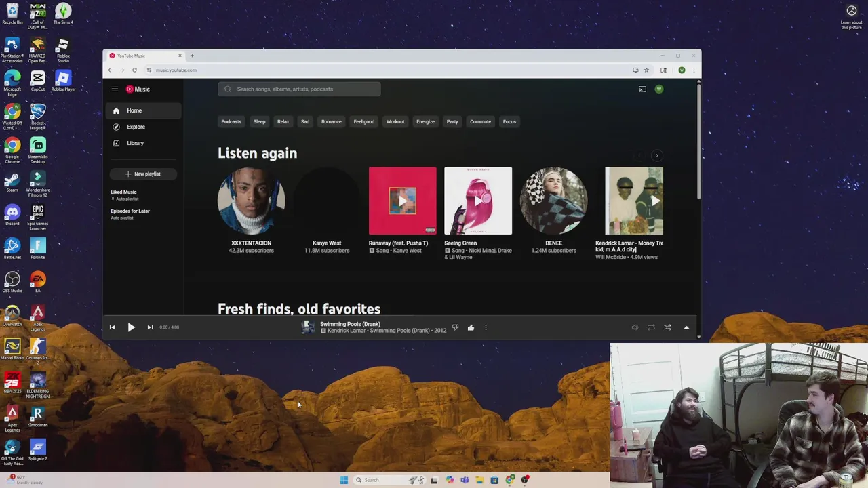This screenshot has height=488, width=868.
Task: Select the Commute mood chip
Action: [x=480, y=122]
